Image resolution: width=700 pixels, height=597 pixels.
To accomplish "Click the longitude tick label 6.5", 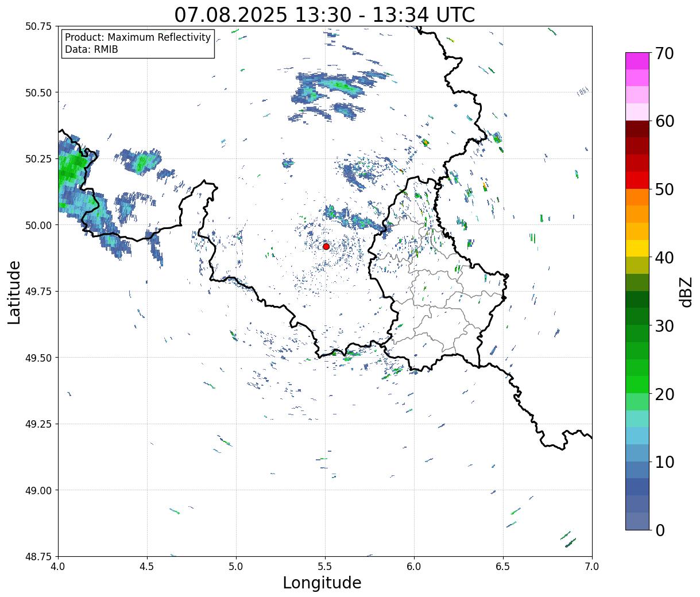I will point(503,567).
